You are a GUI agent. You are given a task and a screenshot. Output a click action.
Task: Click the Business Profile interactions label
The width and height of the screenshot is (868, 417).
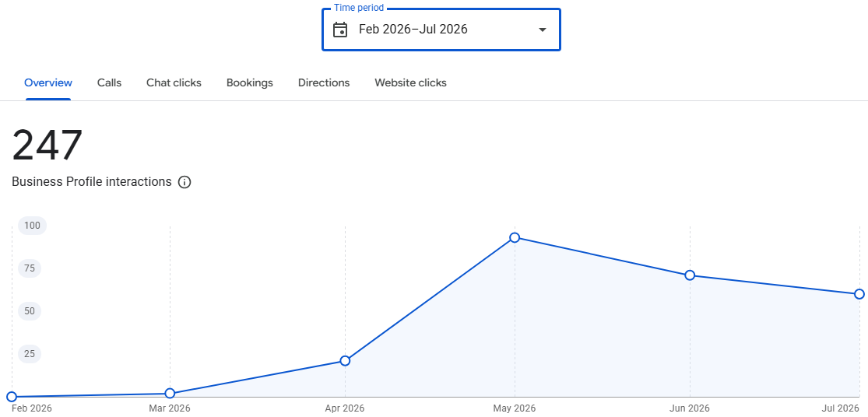tap(92, 181)
